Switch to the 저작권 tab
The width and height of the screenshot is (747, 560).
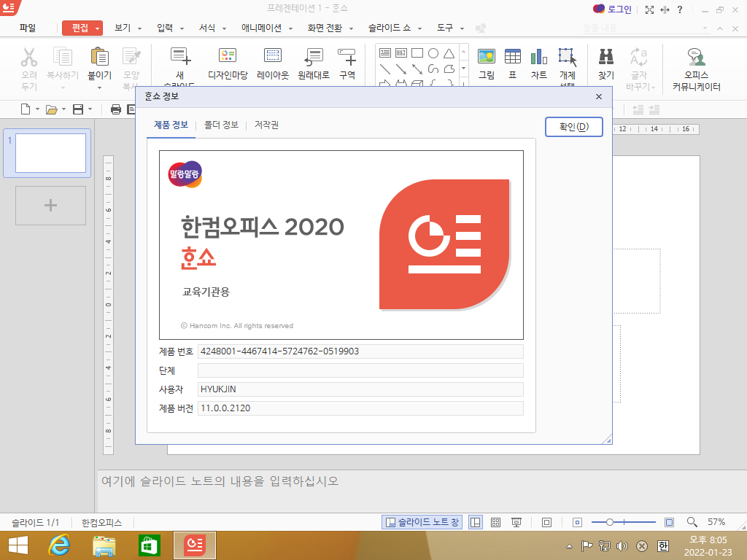point(266,125)
